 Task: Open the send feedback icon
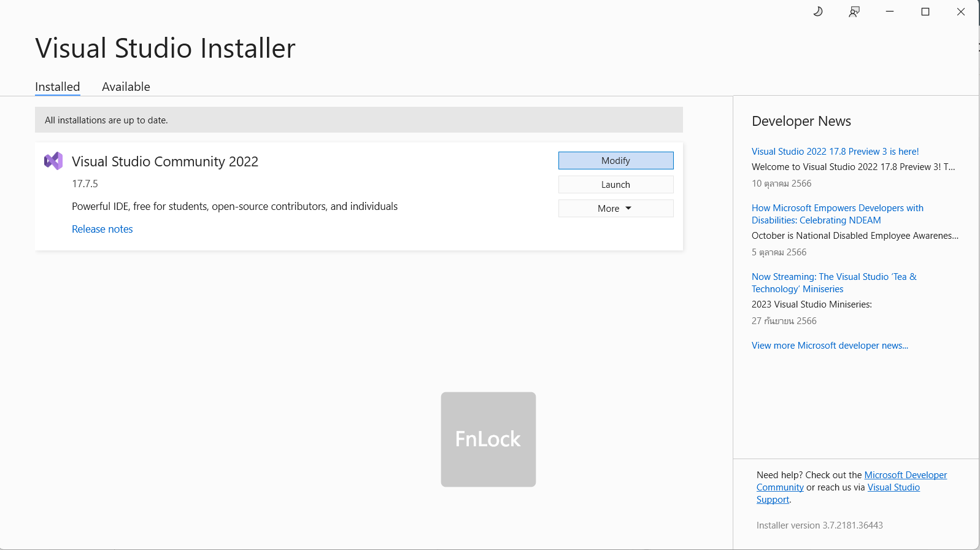pyautogui.click(x=854, y=12)
